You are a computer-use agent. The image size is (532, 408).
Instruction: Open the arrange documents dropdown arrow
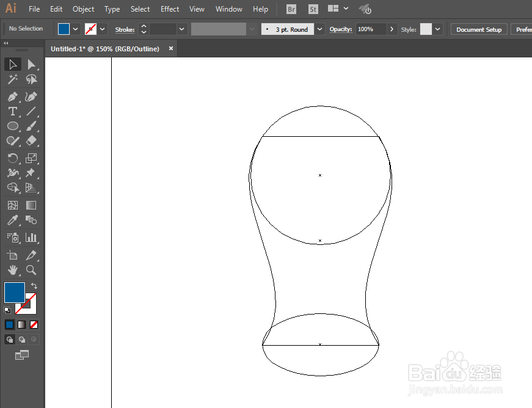coord(346,9)
